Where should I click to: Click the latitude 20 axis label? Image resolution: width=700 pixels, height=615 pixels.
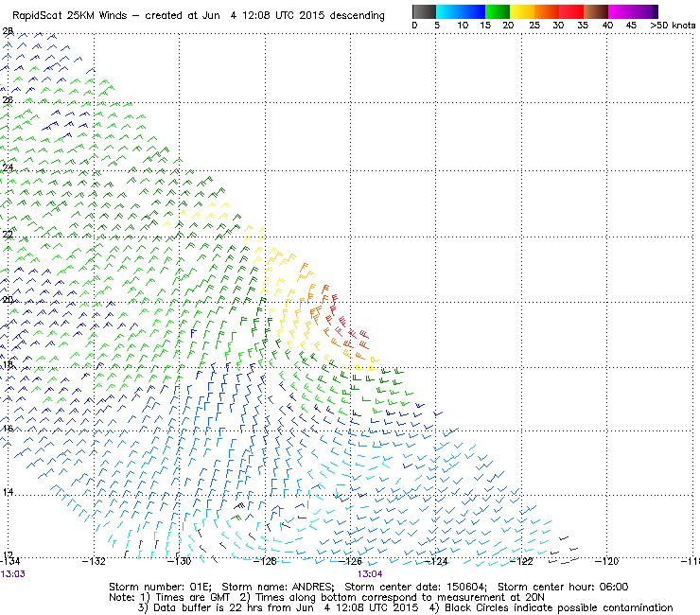[x=8, y=300]
